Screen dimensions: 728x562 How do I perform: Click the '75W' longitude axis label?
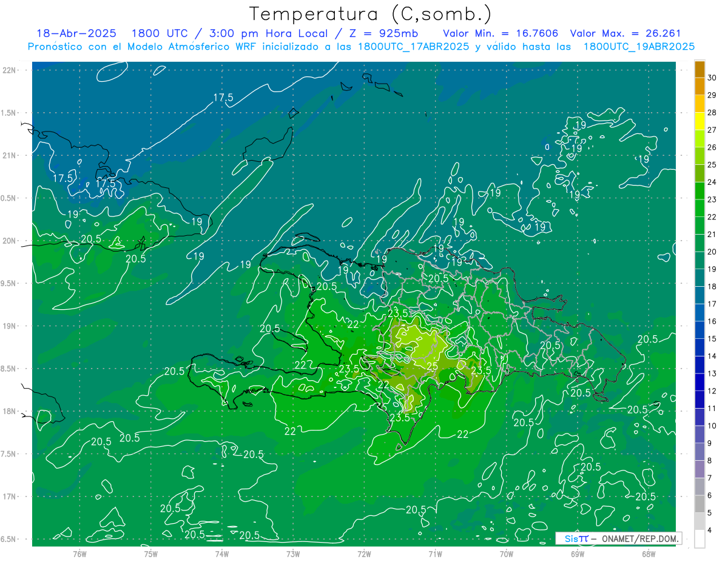pyautogui.click(x=150, y=554)
